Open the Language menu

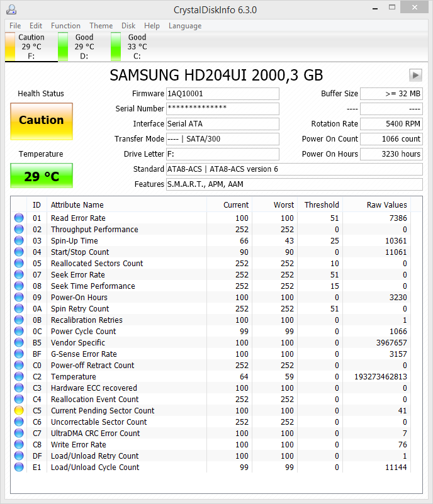pyautogui.click(x=185, y=26)
